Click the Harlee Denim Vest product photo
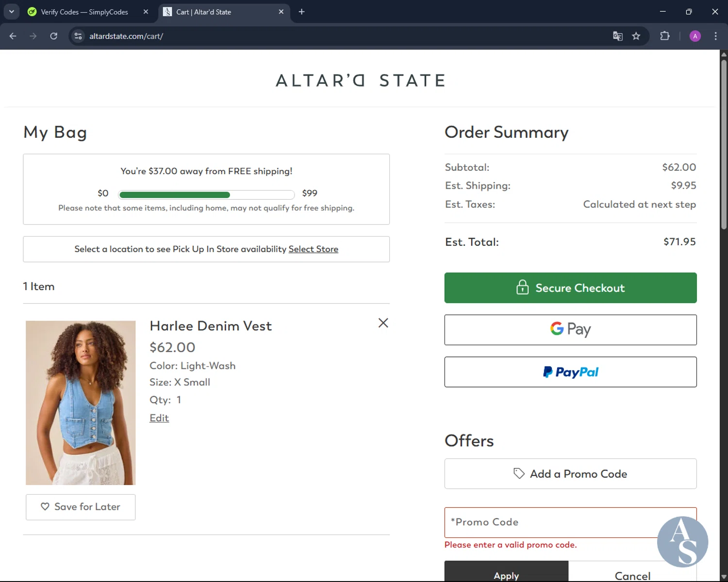728x582 pixels. tap(81, 403)
